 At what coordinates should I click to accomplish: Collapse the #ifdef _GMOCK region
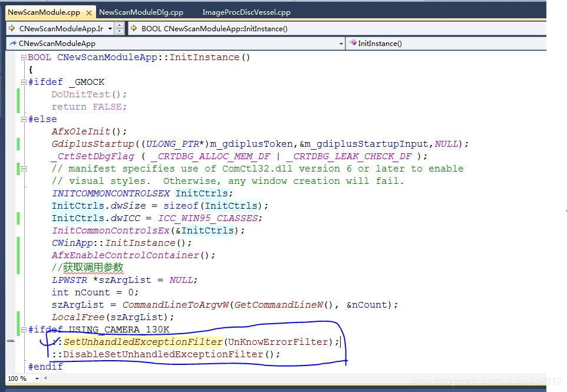pos(24,82)
